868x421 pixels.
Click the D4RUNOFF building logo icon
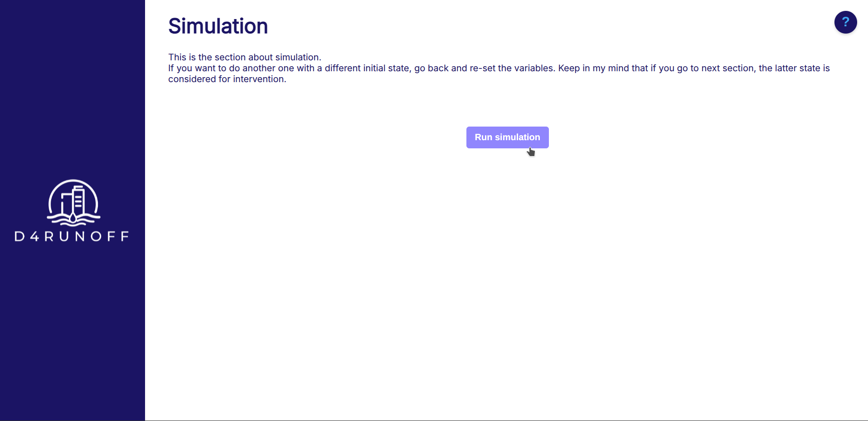73,202
